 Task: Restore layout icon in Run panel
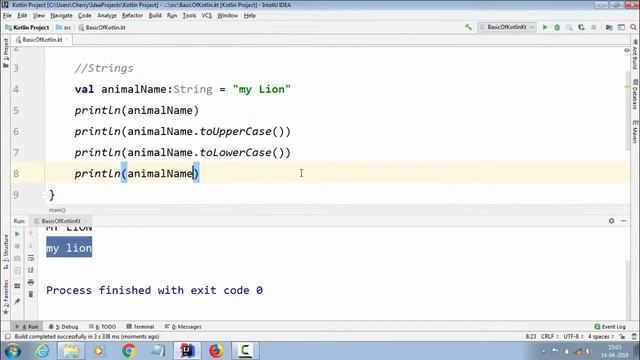(17, 286)
